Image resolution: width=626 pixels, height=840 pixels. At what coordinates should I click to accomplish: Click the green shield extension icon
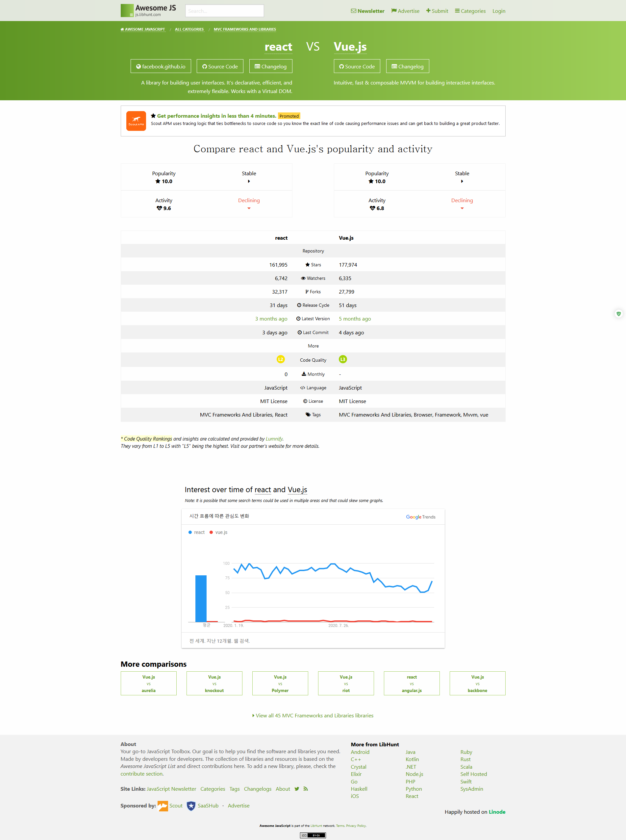pos(618,314)
